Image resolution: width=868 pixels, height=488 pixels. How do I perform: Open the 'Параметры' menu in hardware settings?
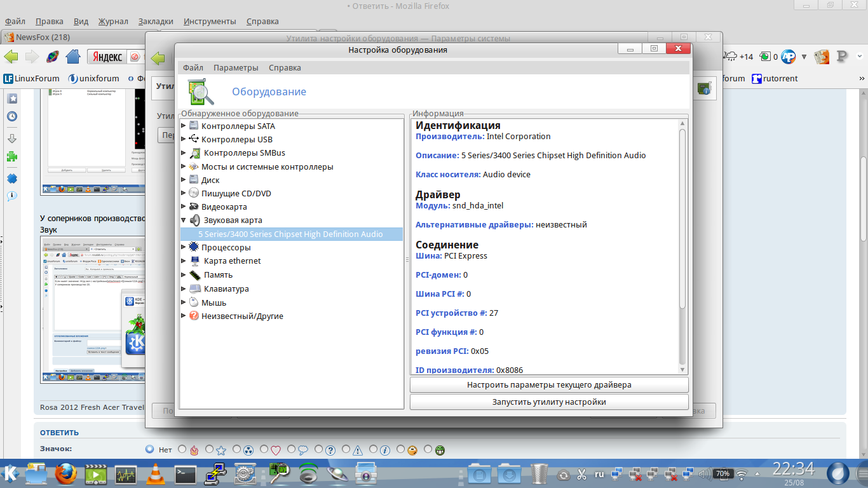coord(236,68)
